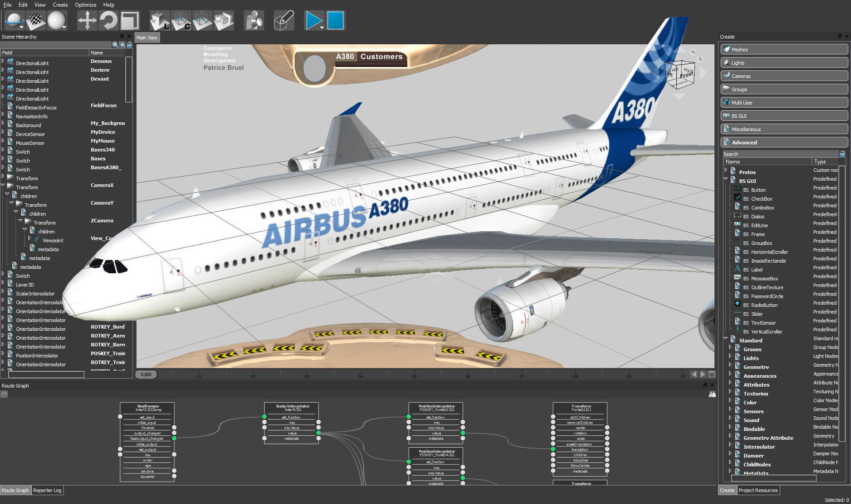Image resolution: width=851 pixels, height=504 pixels.
Task: Expand the Interpolator node group
Action: 730,445
